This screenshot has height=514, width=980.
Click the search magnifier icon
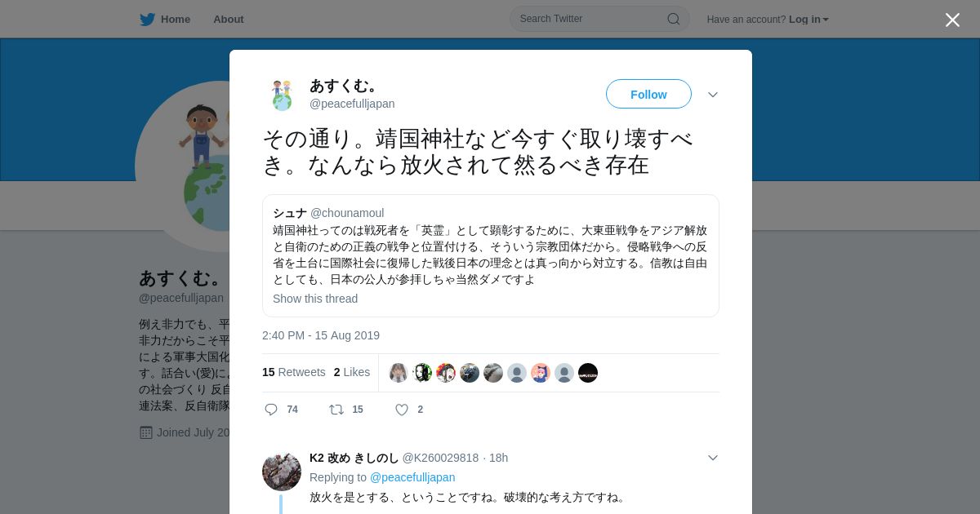pyautogui.click(x=674, y=19)
